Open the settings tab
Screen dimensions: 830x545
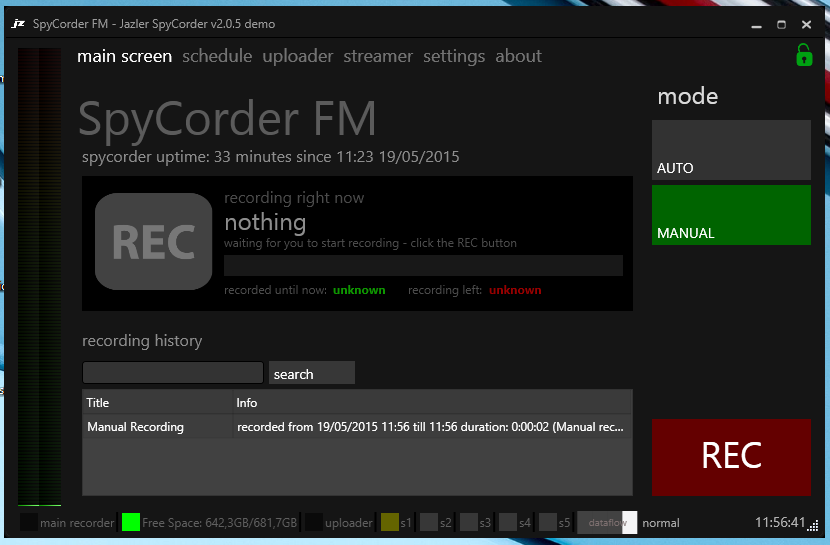coord(454,56)
